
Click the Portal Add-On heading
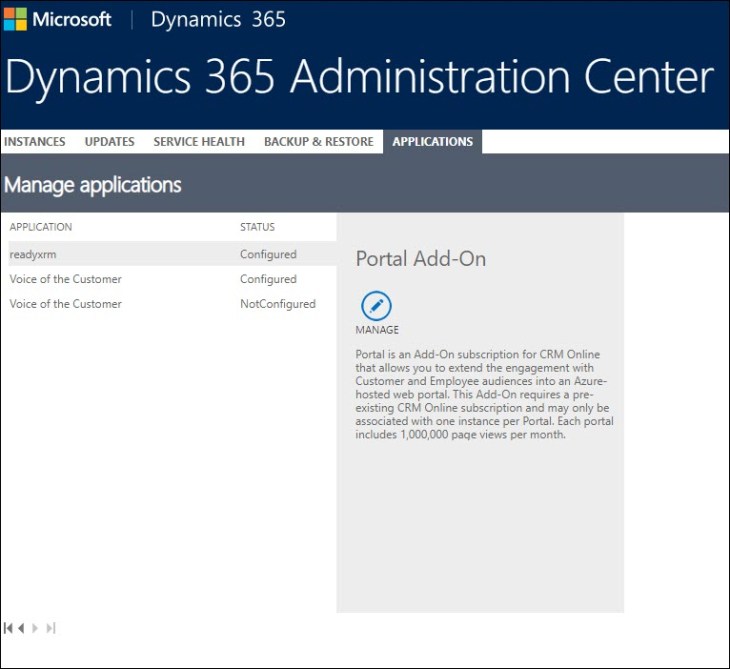(x=420, y=259)
